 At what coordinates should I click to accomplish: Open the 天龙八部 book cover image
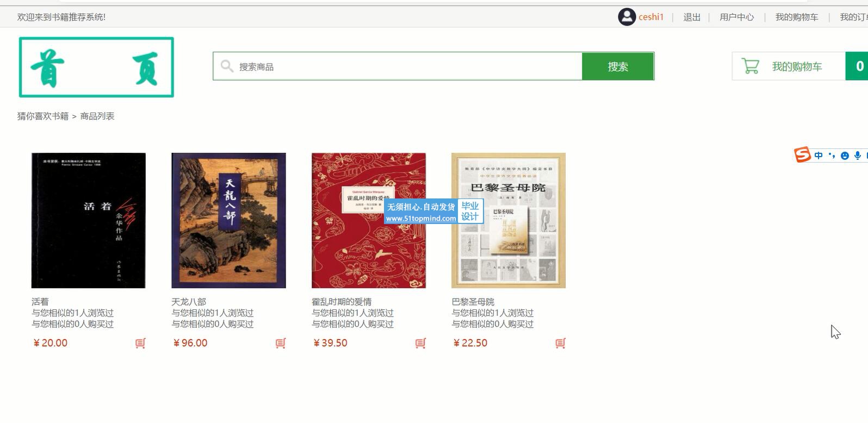(x=228, y=220)
